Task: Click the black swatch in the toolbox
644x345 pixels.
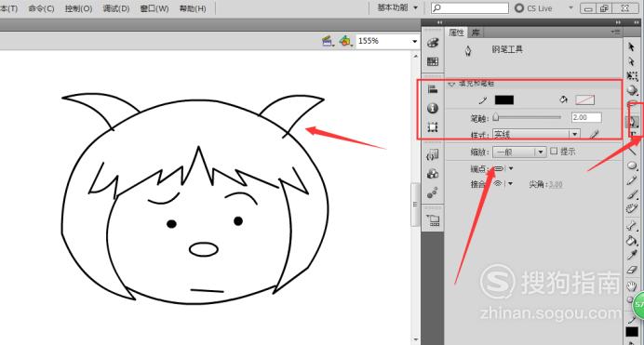Action: [632, 331]
